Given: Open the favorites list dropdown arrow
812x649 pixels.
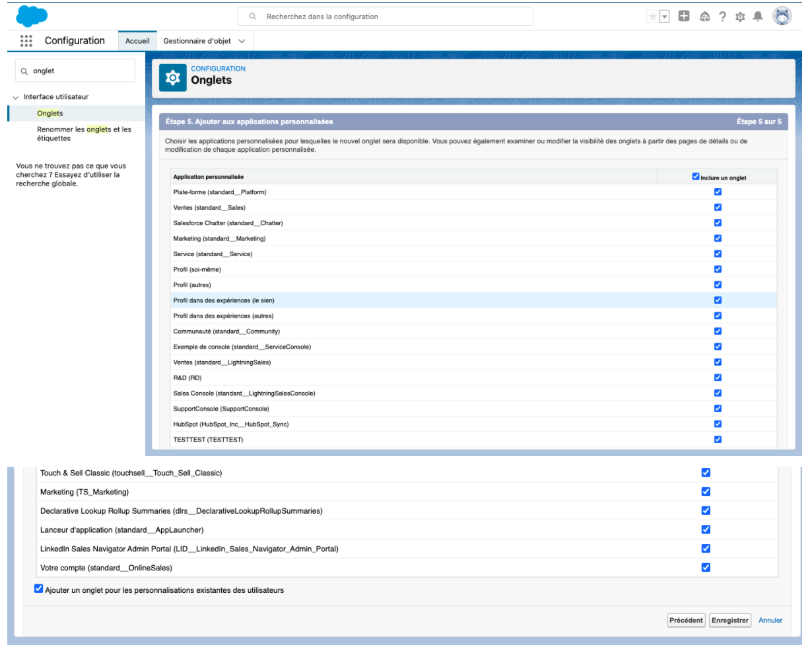Looking at the screenshot, I should [x=665, y=17].
